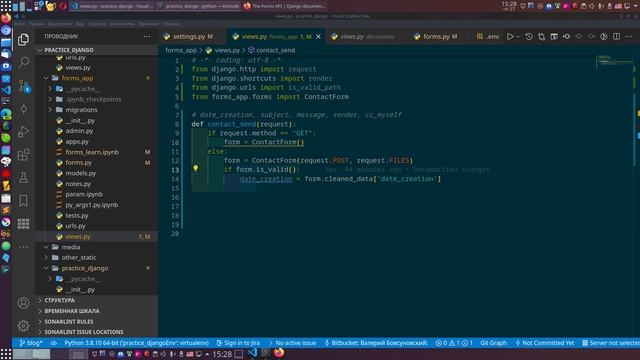Expand the СТРУКТУРА section
This screenshot has width=640, height=360.
point(96,300)
